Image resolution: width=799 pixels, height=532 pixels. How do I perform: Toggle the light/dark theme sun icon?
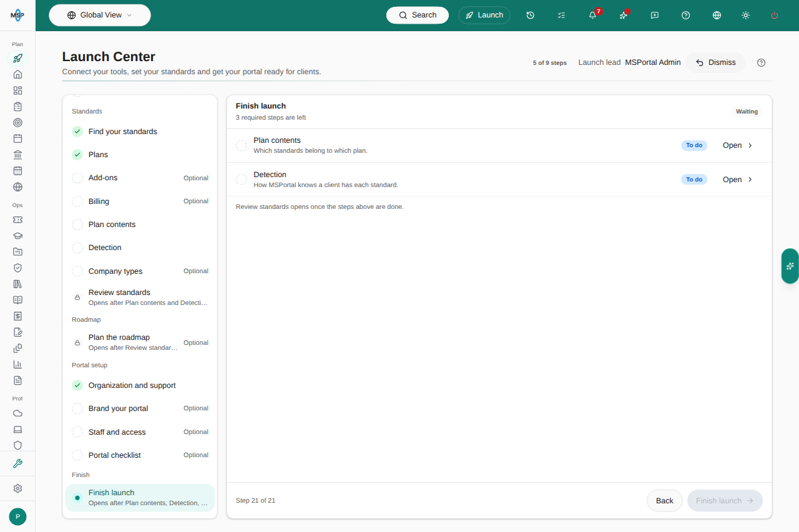(x=746, y=15)
